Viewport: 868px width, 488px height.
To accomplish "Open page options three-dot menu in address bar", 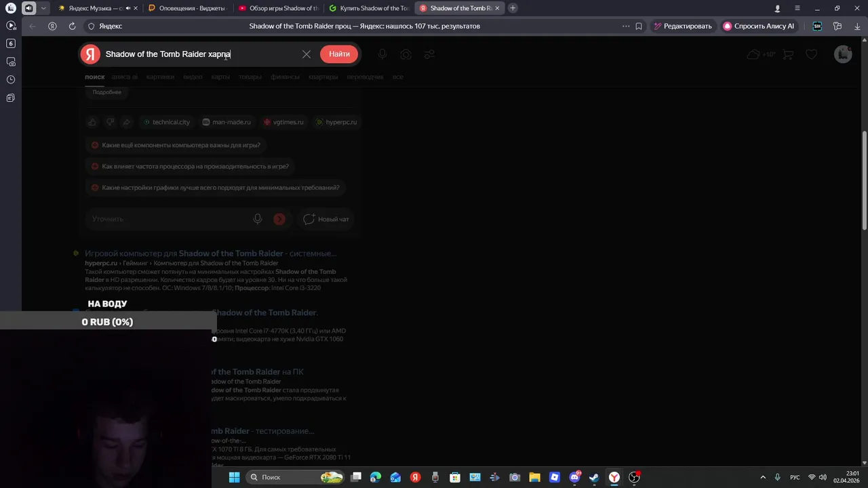I will pos(625,26).
